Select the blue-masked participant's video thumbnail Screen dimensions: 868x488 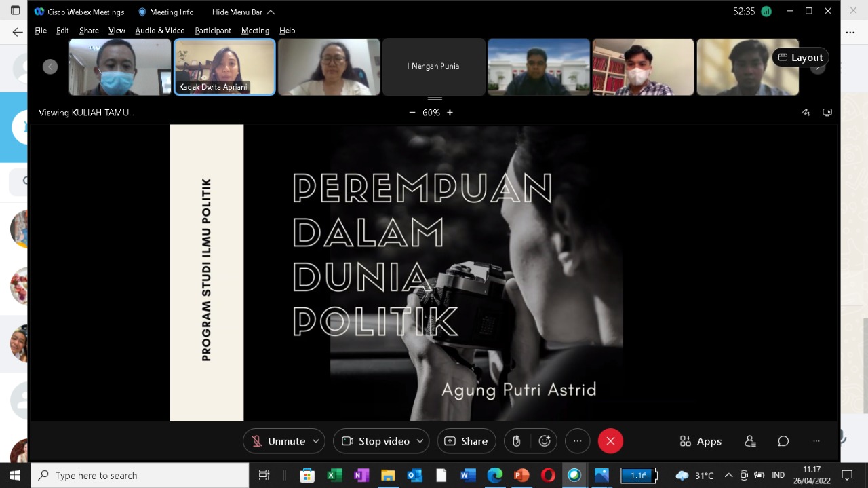coord(120,67)
